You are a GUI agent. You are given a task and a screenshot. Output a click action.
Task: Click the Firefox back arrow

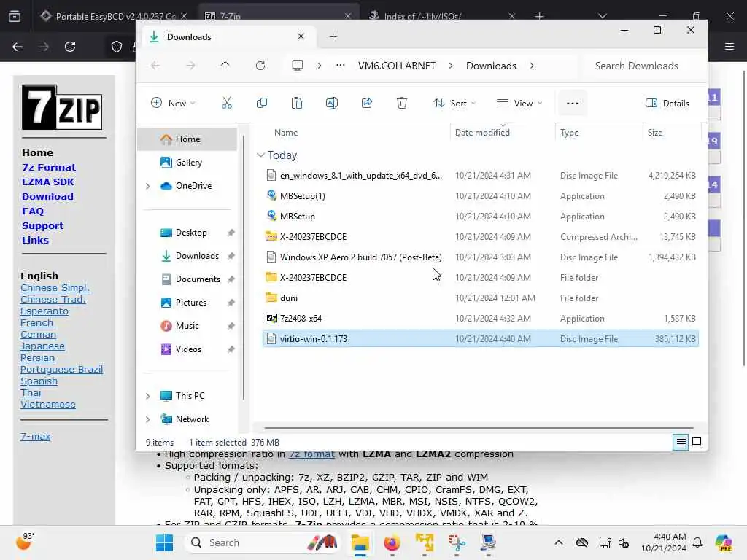click(x=18, y=47)
